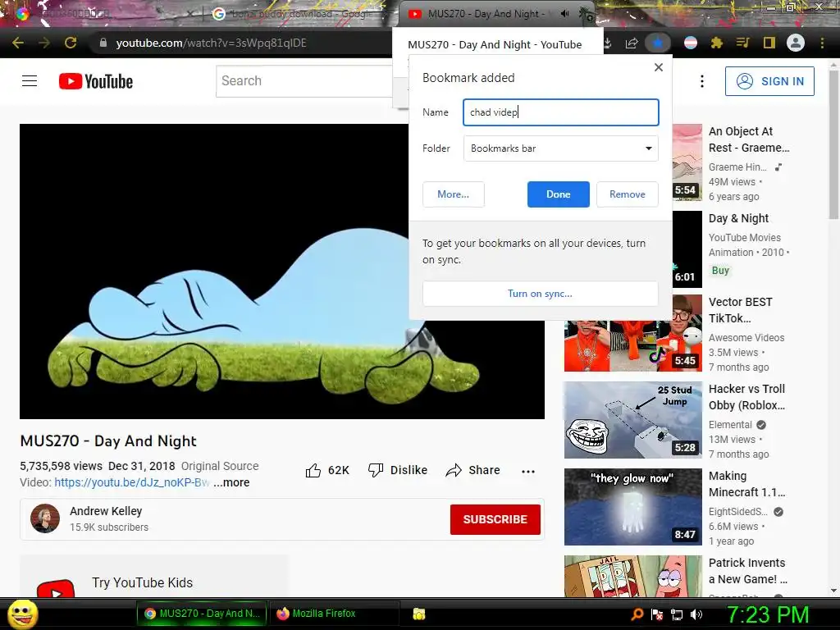The height and width of the screenshot is (630, 840).
Task: Go to the YouTube home logo
Action: point(96,81)
